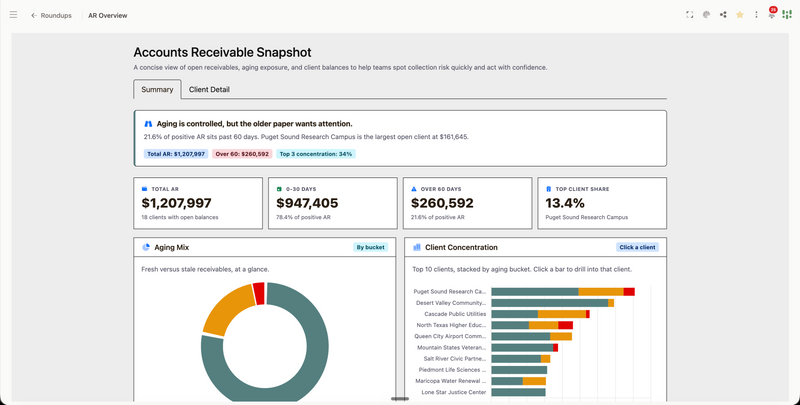Click the back arrow beside Roundups
Image resolution: width=800 pixels, height=405 pixels.
pyautogui.click(x=34, y=15)
